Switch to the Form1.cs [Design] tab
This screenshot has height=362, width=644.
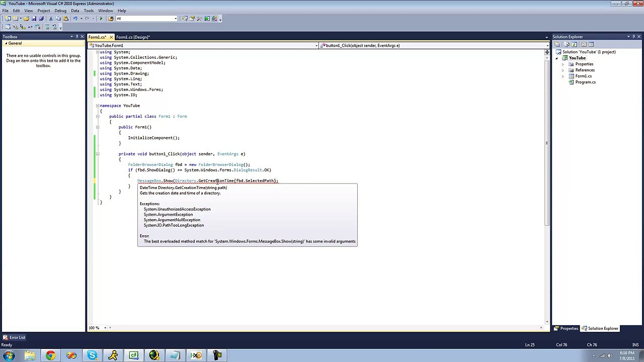pyautogui.click(x=133, y=37)
